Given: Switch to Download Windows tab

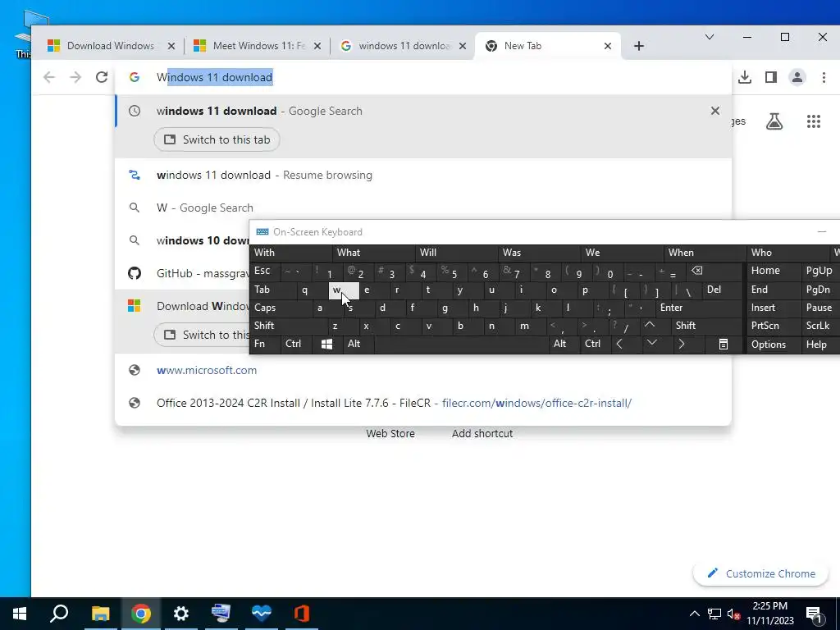Looking at the screenshot, I should tap(112, 46).
